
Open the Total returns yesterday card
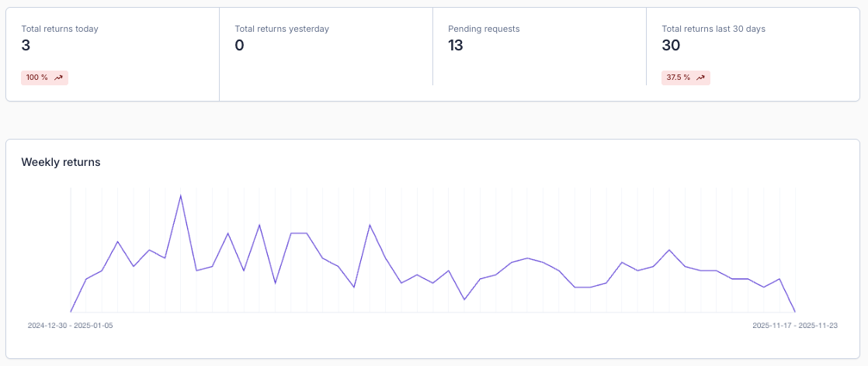[326, 54]
